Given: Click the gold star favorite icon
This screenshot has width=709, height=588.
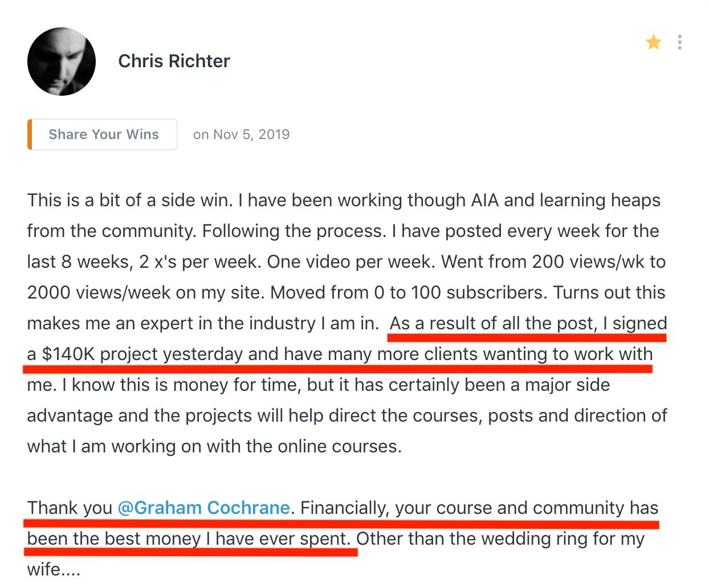Looking at the screenshot, I should point(654,42).
